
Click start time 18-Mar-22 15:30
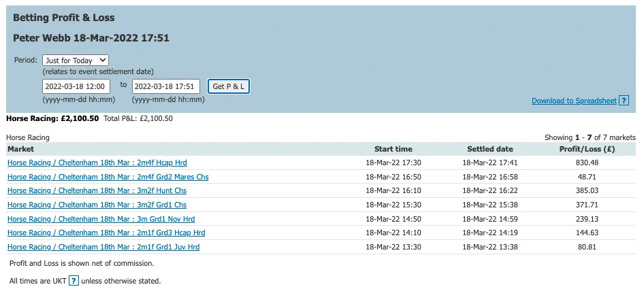[x=393, y=205]
